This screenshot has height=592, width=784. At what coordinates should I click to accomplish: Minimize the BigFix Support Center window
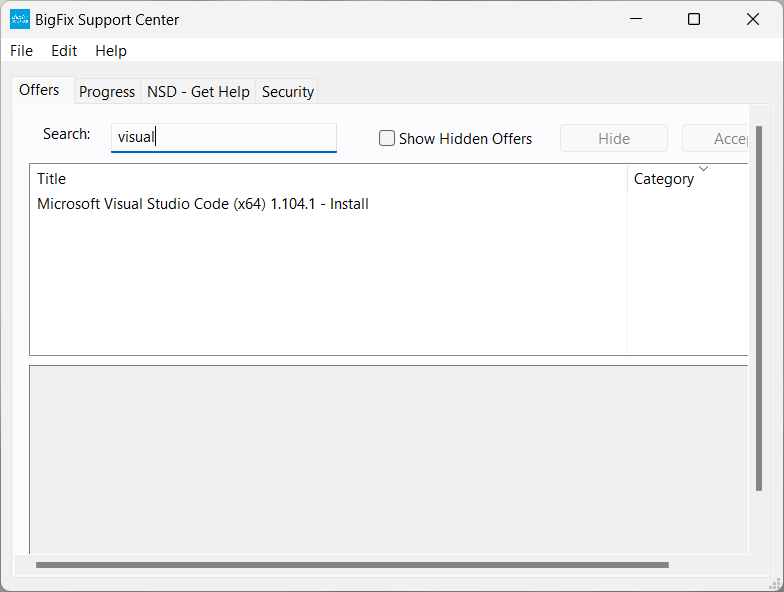[x=635, y=19]
